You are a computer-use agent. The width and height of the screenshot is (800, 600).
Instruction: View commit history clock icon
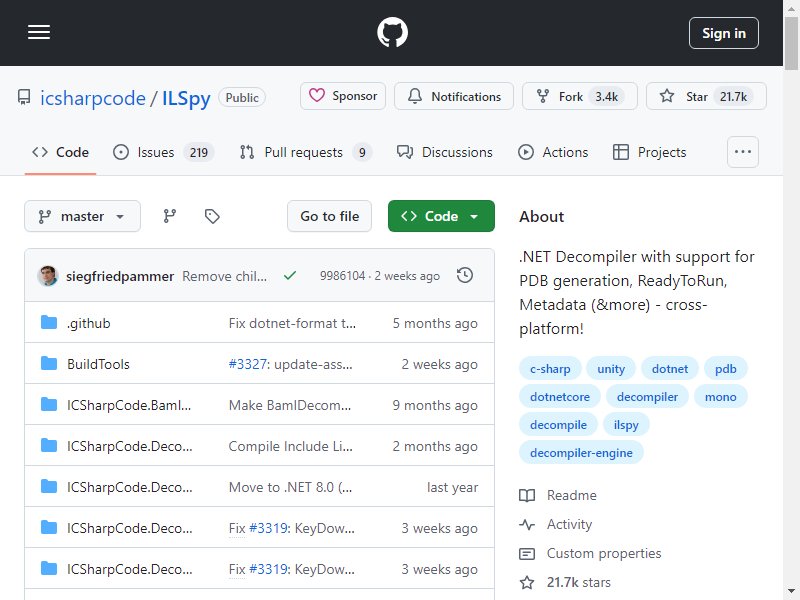point(465,276)
